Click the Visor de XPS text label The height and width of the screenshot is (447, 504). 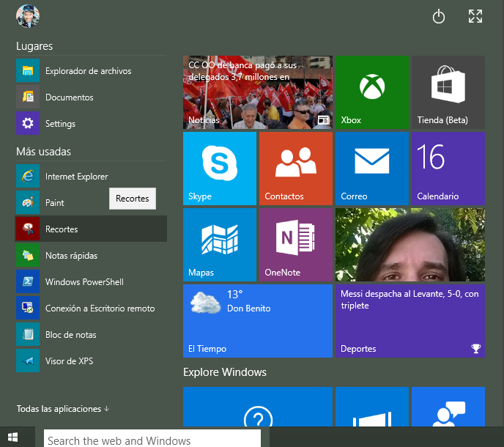(69, 361)
